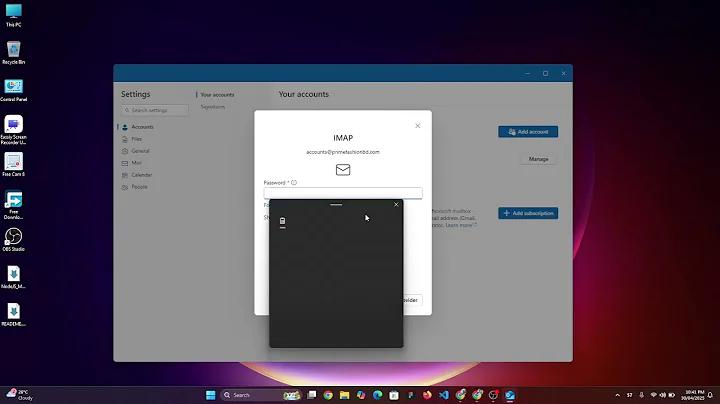
Task: Open Free Cam 8 desktop icon
Action: pos(13,164)
